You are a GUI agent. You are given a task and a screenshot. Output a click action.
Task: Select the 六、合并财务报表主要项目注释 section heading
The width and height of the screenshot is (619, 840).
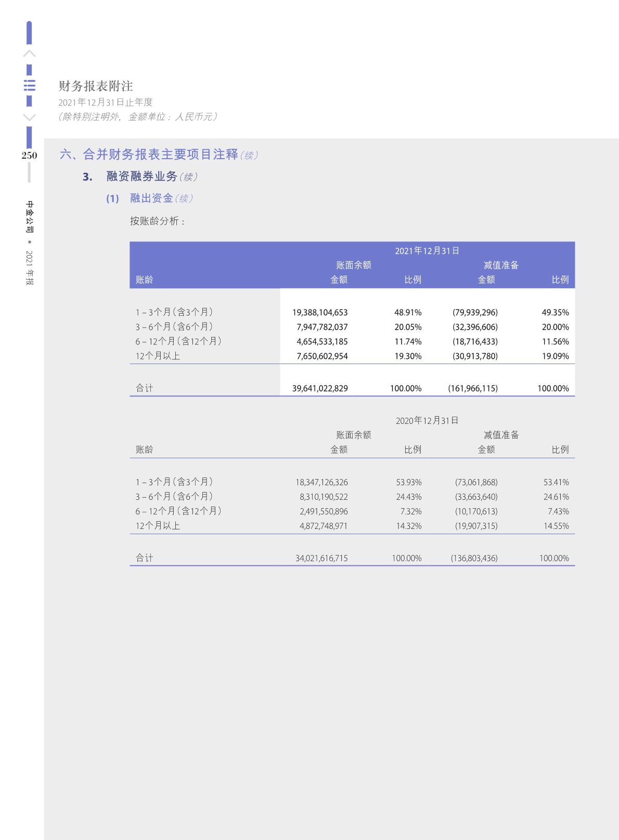(149, 154)
